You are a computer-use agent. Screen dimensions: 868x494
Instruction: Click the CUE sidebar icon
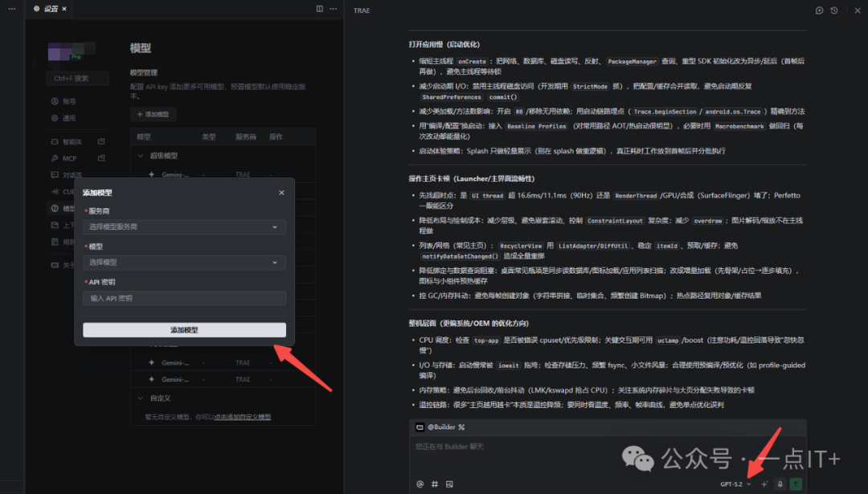tap(55, 191)
